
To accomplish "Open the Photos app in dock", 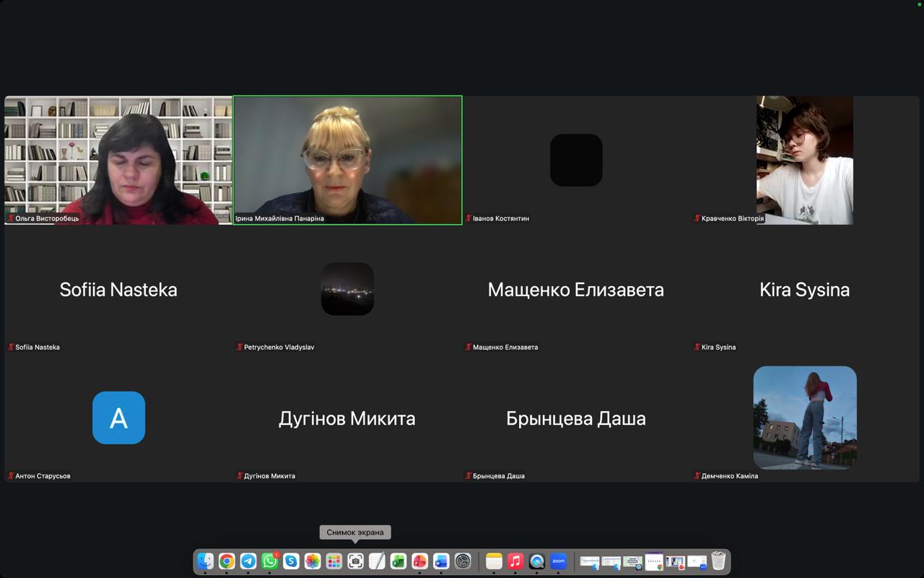I will pos(313,561).
